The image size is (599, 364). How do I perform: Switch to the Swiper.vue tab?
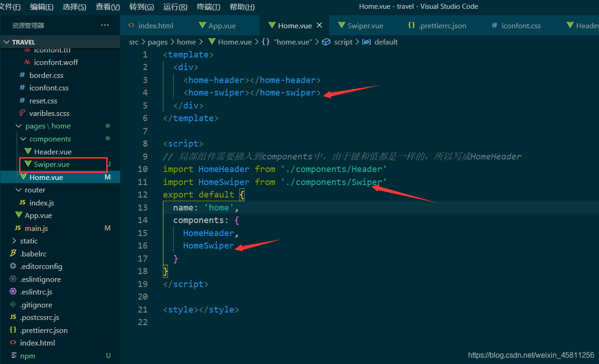[x=364, y=26]
